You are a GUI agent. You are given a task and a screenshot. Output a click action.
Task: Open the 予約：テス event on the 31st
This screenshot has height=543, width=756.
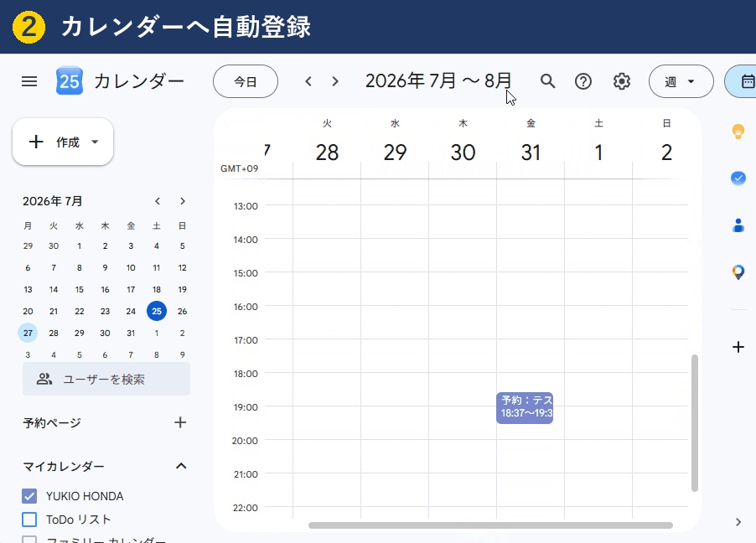(525, 408)
